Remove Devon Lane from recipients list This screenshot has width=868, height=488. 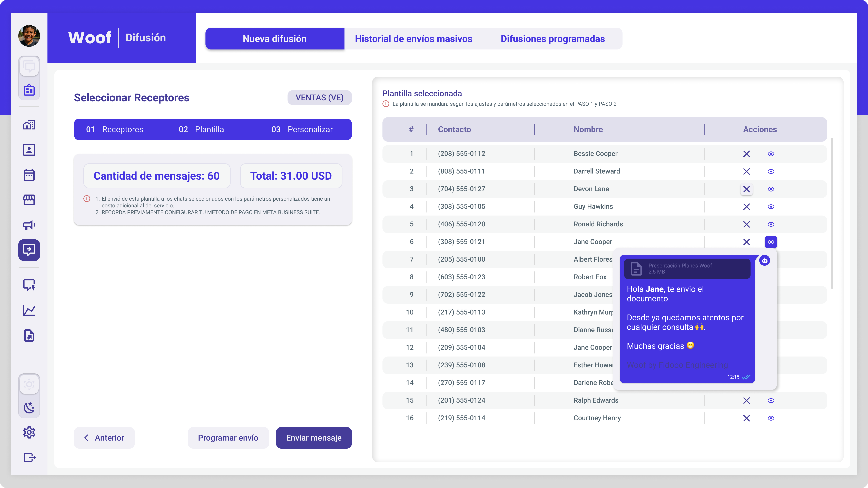click(x=746, y=189)
